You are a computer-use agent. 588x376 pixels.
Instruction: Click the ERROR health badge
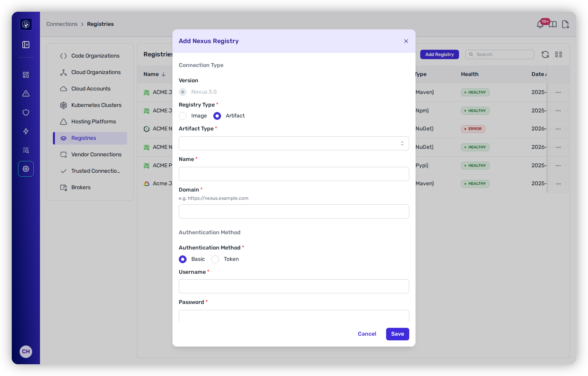click(x=473, y=129)
